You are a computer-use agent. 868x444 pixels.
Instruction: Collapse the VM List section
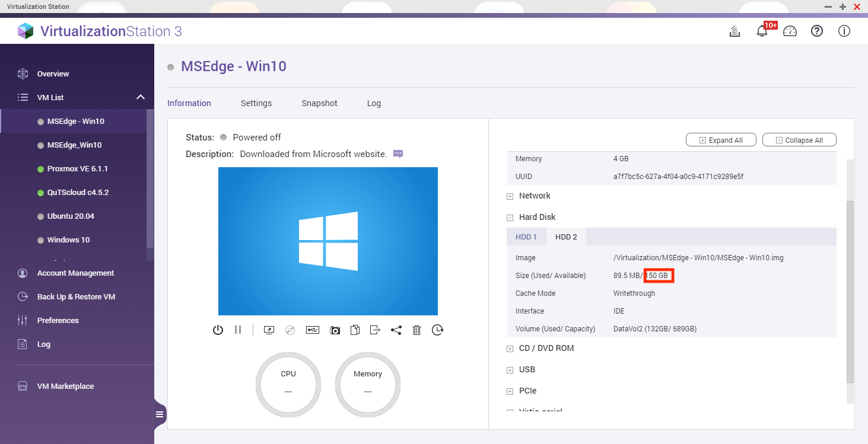click(x=140, y=97)
